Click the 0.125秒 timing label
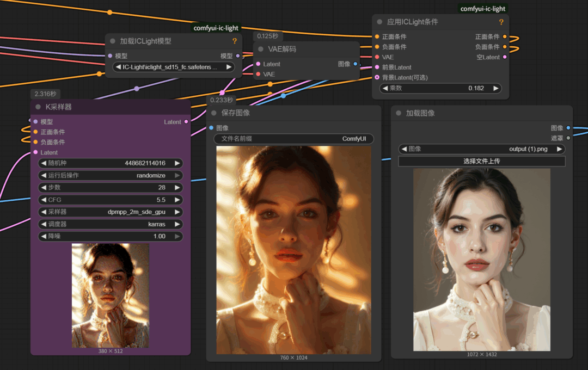The height and width of the screenshot is (370, 588). (x=268, y=36)
